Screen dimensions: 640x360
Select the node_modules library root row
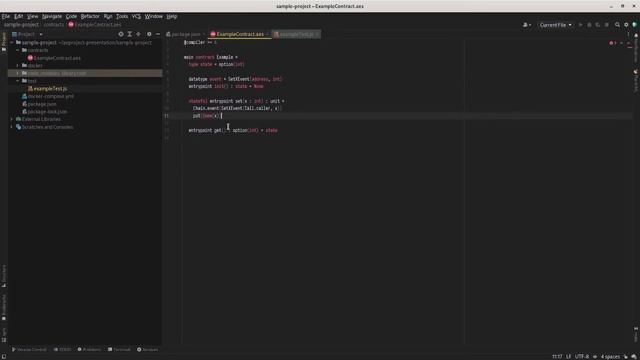(85, 73)
